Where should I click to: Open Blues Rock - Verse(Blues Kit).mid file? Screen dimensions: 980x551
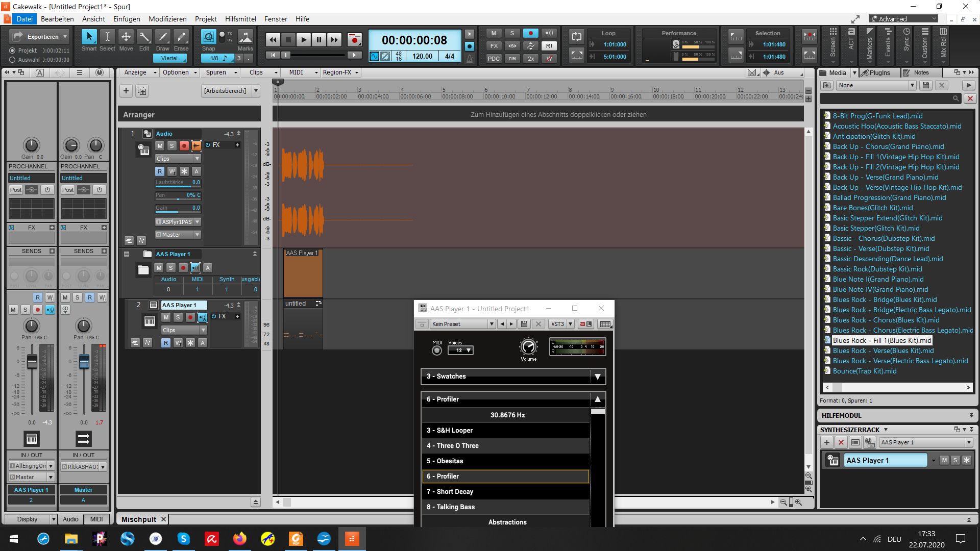point(883,350)
